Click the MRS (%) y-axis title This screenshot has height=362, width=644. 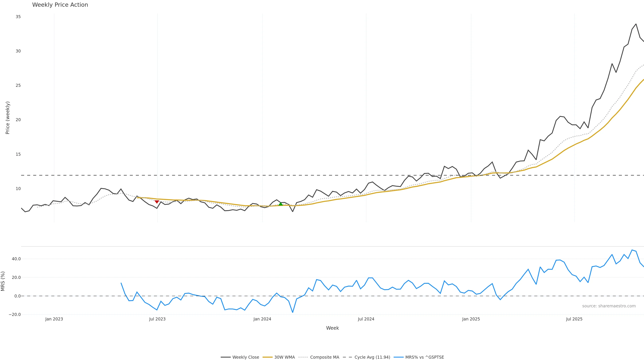[3, 281]
